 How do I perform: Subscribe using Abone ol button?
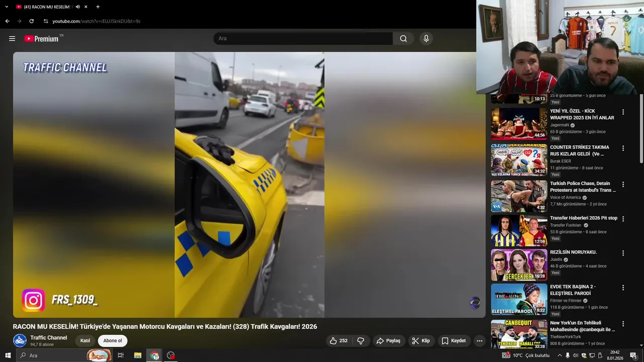113,341
